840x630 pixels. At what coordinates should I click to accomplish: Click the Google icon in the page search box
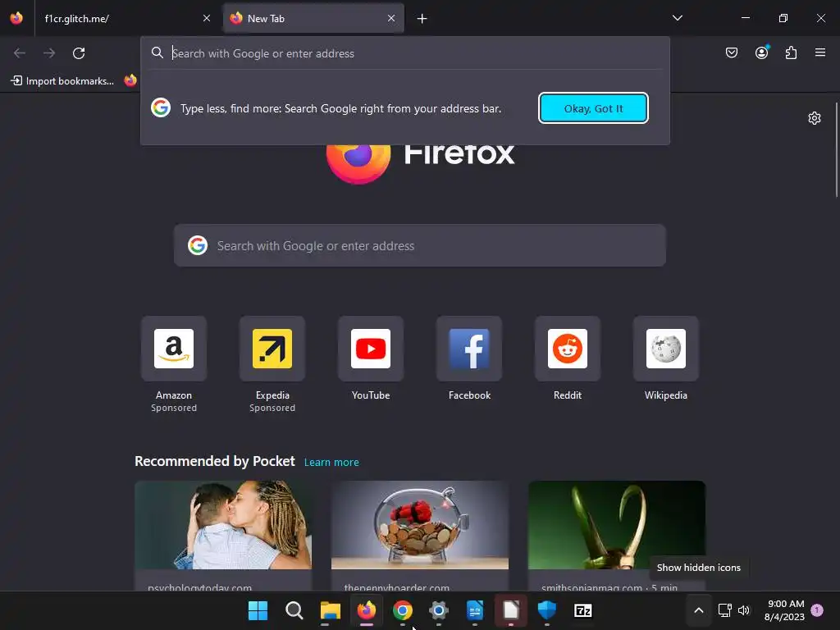coord(198,245)
